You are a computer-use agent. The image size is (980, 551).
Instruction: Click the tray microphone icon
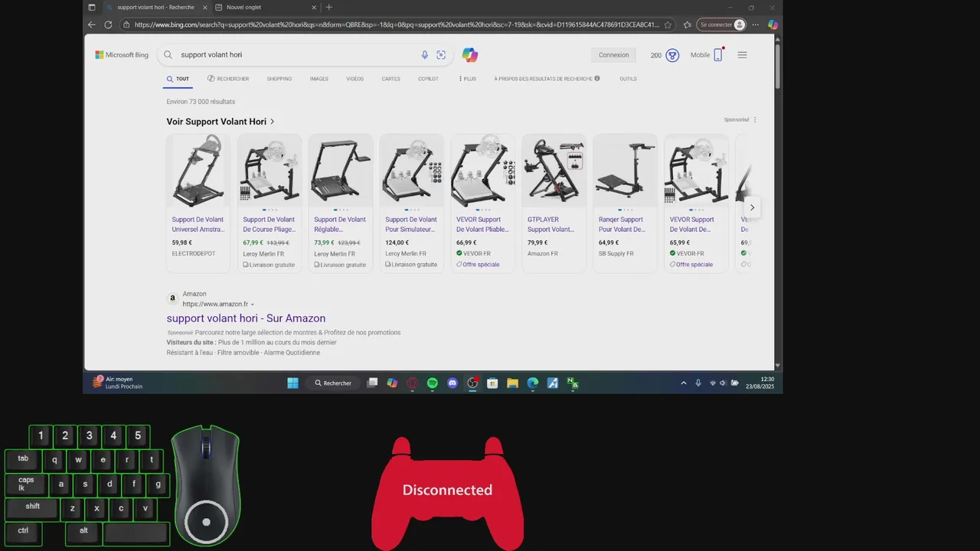(698, 383)
